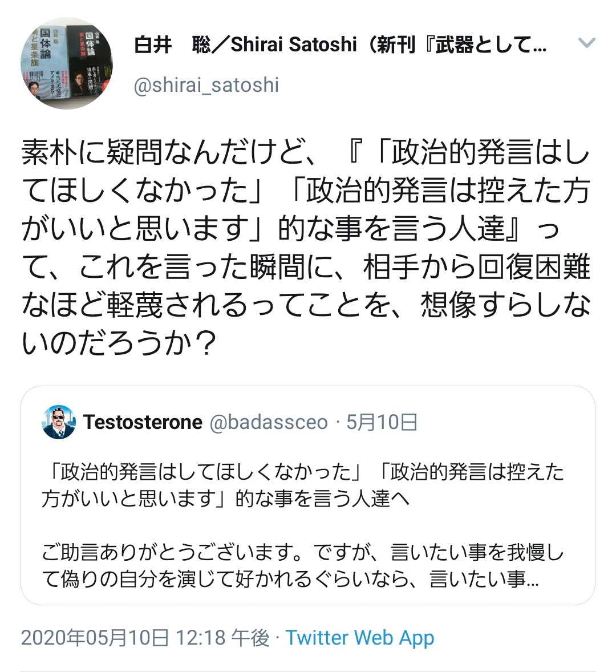Screen dimensions: 616x672
Task: Open Shirai Satoshi's profile avatar
Action: tap(66, 63)
